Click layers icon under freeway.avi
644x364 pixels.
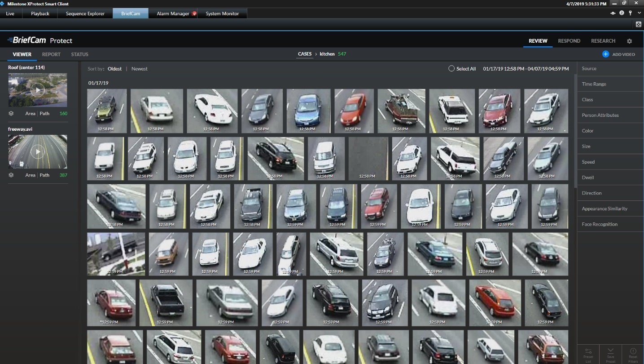click(x=11, y=175)
